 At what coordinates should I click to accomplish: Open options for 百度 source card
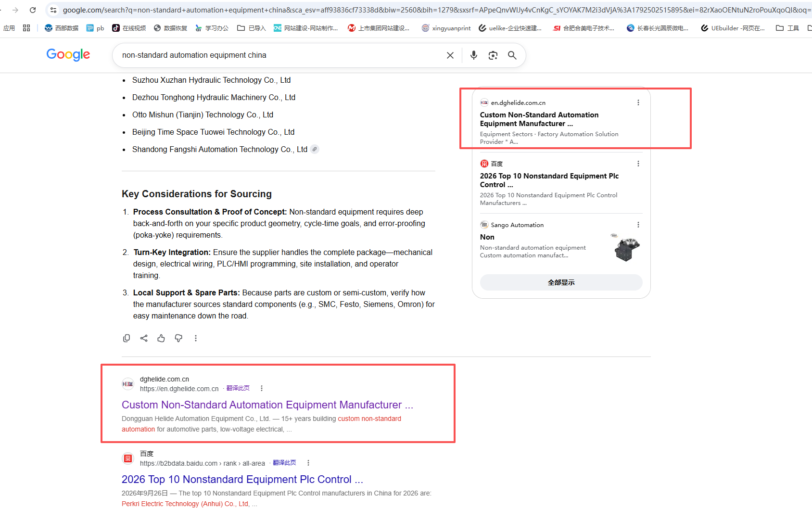tap(638, 164)
